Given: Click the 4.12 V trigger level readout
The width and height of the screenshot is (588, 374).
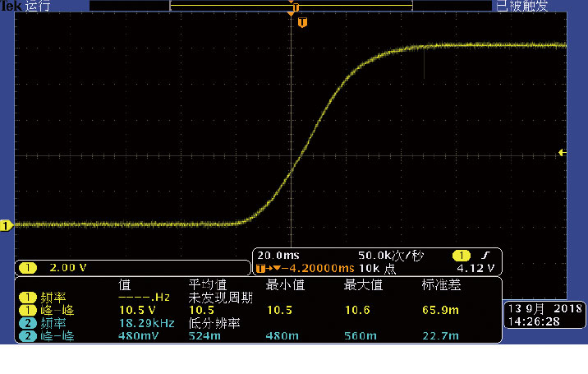Looking at the screenshot, I should coord(475,268).
